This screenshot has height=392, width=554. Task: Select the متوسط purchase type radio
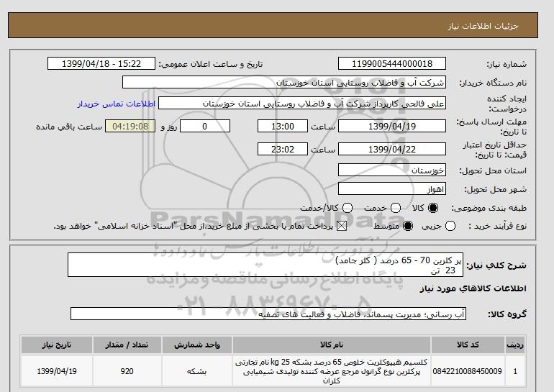(408, 226)
